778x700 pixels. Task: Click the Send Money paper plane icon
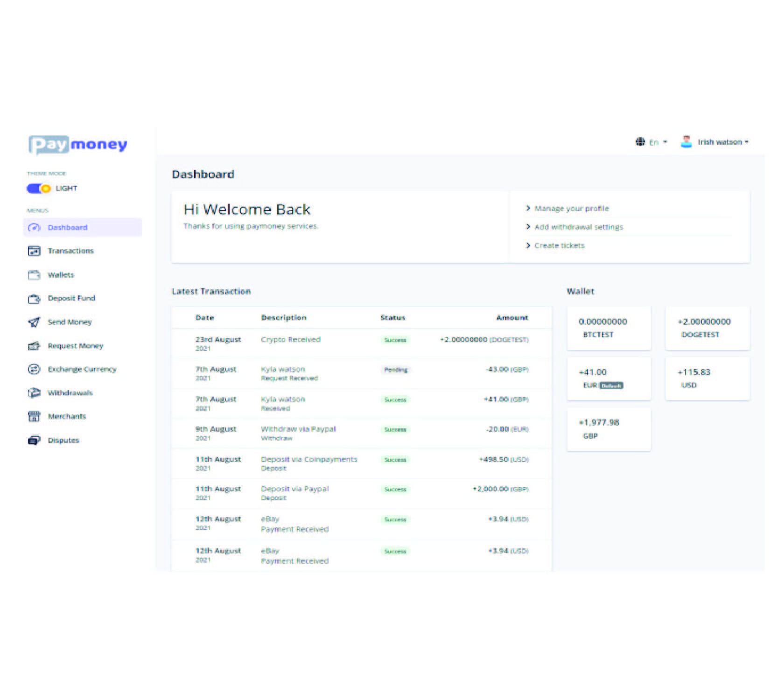[x=34, y=322]
